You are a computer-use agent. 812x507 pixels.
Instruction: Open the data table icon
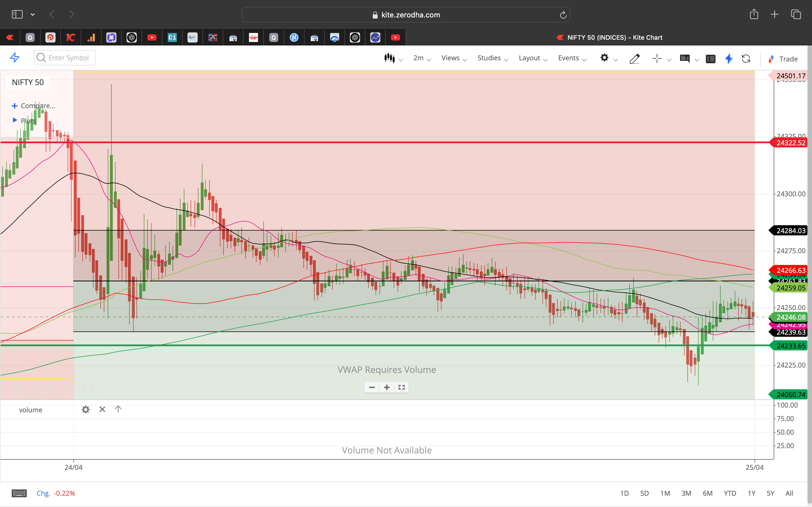coord(711,59)
